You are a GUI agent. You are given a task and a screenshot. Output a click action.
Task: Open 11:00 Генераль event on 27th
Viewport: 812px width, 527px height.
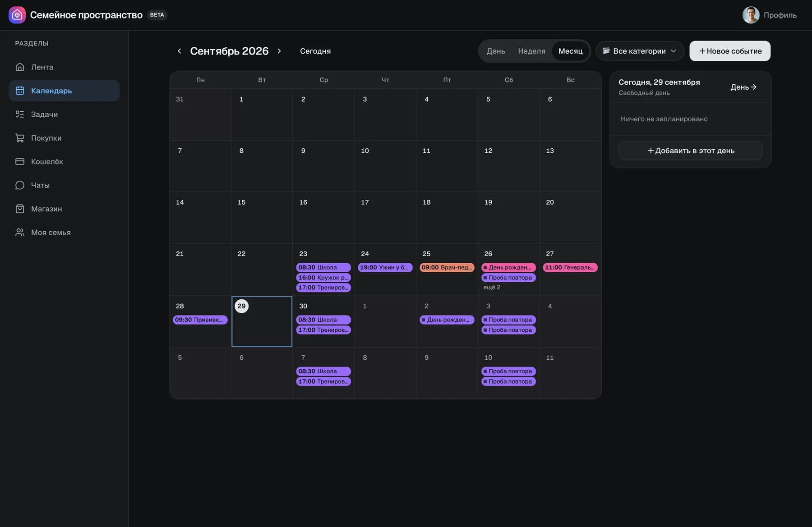coord(570,267)
